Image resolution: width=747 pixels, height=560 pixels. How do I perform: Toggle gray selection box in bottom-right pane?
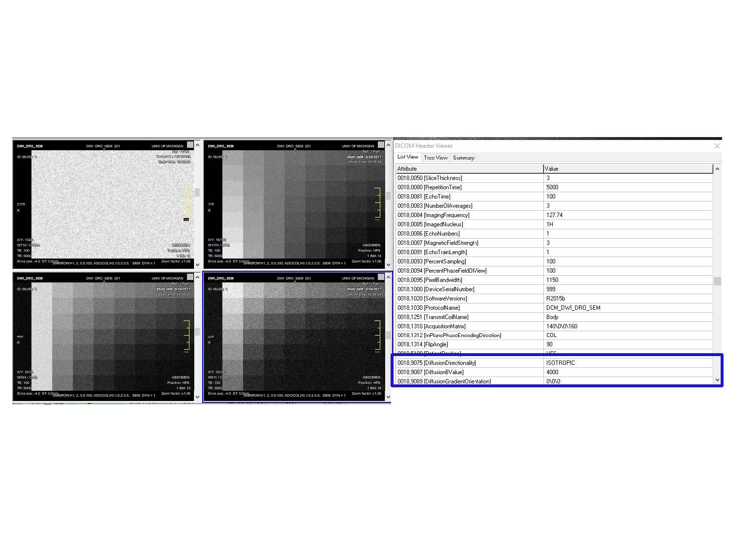(380, 277)
